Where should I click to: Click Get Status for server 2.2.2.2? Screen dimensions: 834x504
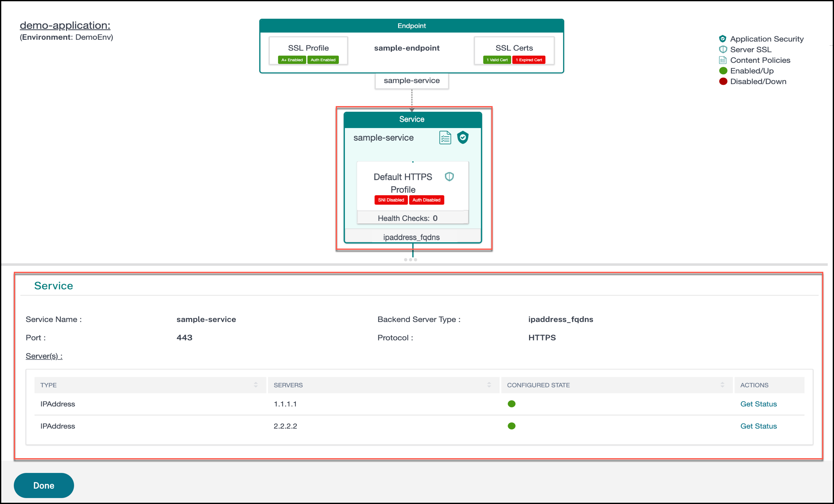(x=758, y=426)
